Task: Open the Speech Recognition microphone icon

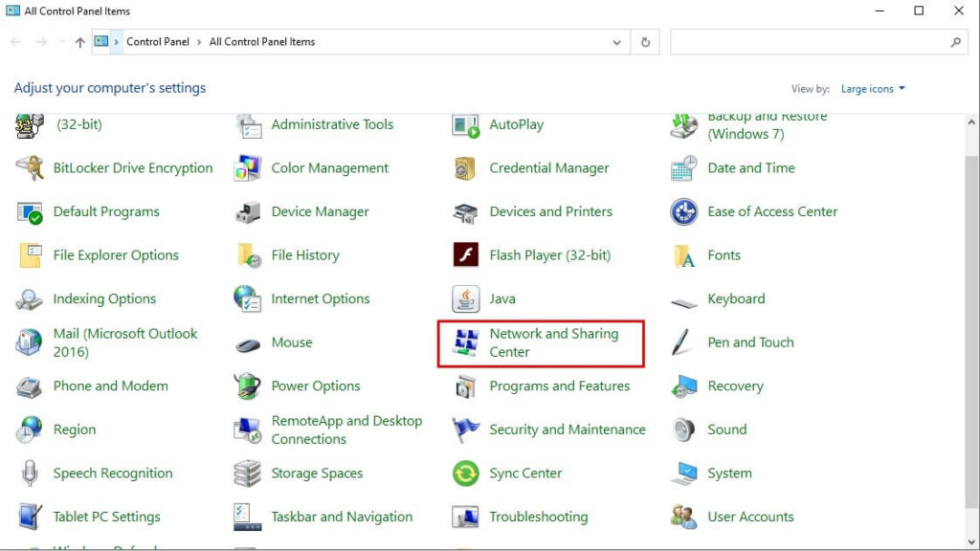Action: 30,473
